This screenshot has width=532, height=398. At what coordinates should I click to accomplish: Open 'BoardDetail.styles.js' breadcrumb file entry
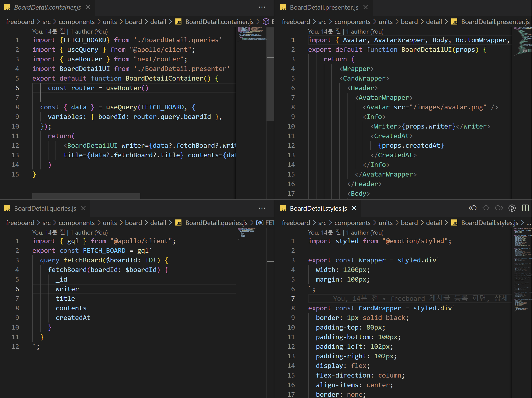point(490,223)
